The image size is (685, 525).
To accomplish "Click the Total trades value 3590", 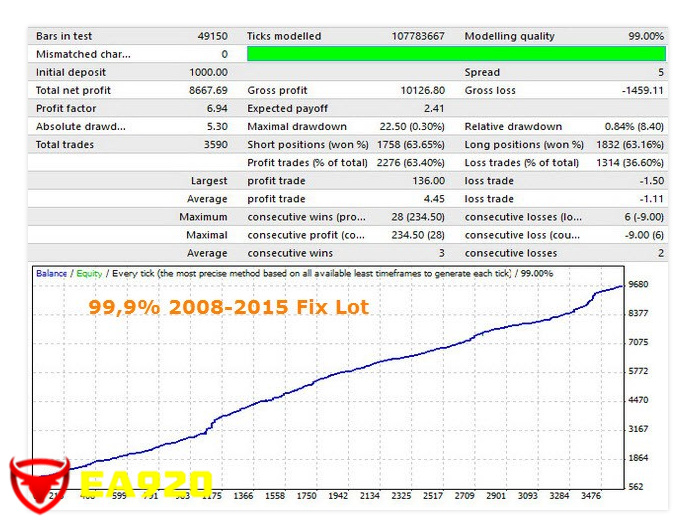I will pos(213,144).
